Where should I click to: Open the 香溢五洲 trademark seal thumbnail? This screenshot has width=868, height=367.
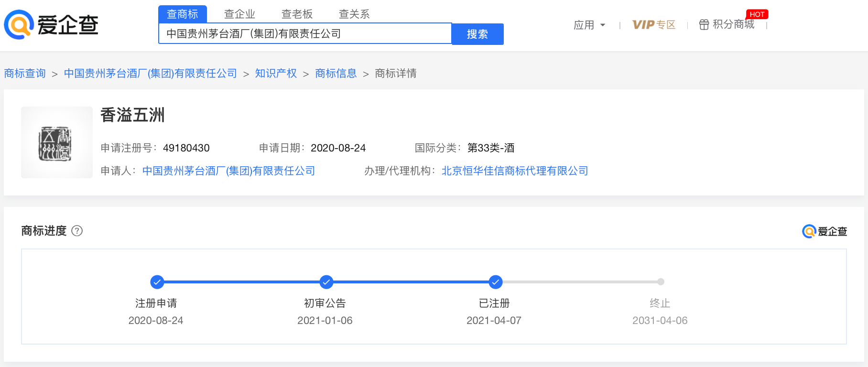[57, 142]
